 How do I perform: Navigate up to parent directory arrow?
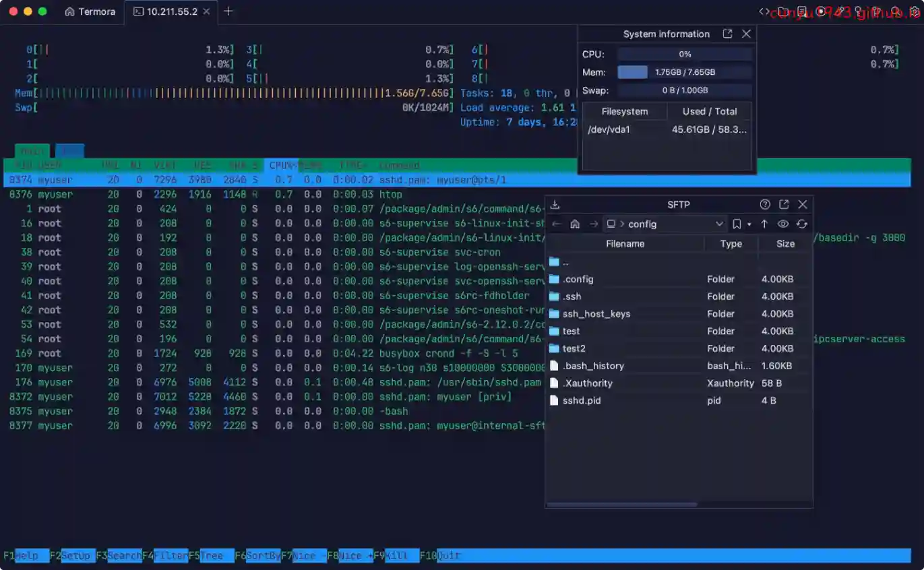tap(764, 224)
